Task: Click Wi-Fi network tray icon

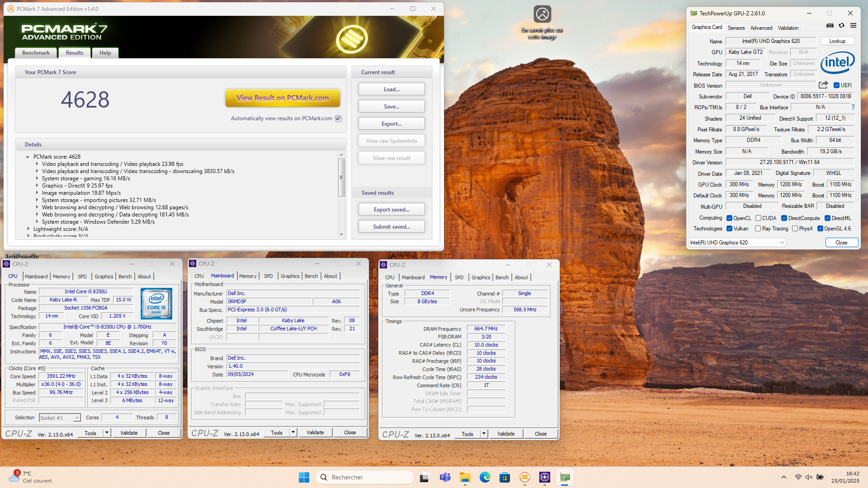Action: (798, 477)
